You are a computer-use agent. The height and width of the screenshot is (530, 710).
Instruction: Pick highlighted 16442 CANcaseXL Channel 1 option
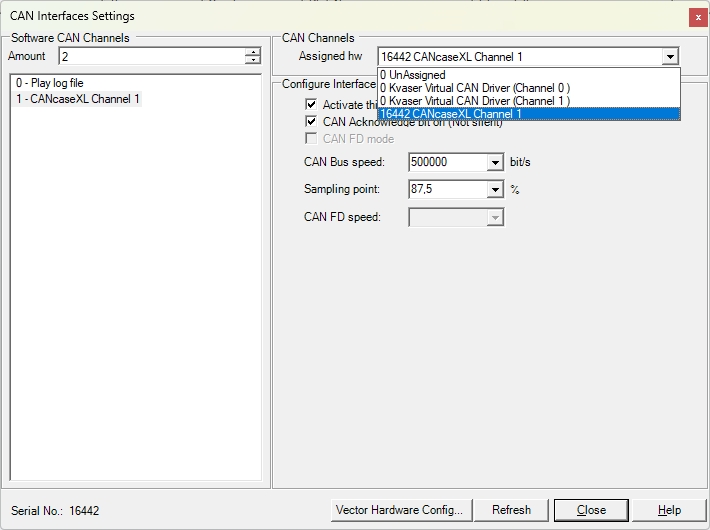(528, 114)
